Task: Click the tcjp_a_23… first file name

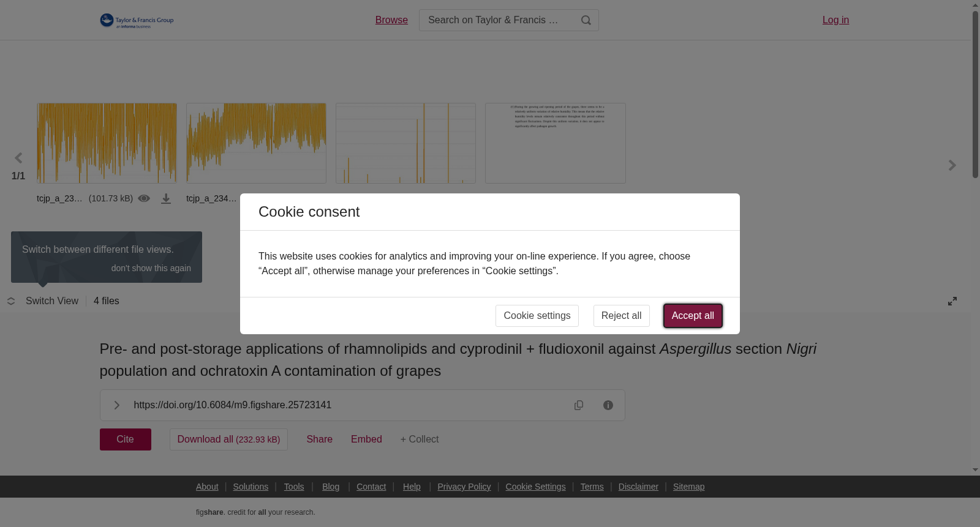Action: coord(59,198)
